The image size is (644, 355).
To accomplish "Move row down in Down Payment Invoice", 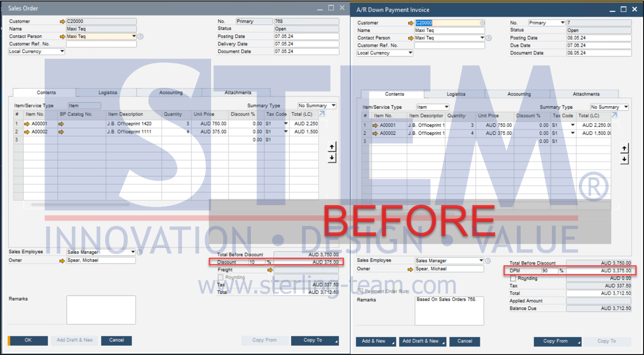I will coord(625,159).
